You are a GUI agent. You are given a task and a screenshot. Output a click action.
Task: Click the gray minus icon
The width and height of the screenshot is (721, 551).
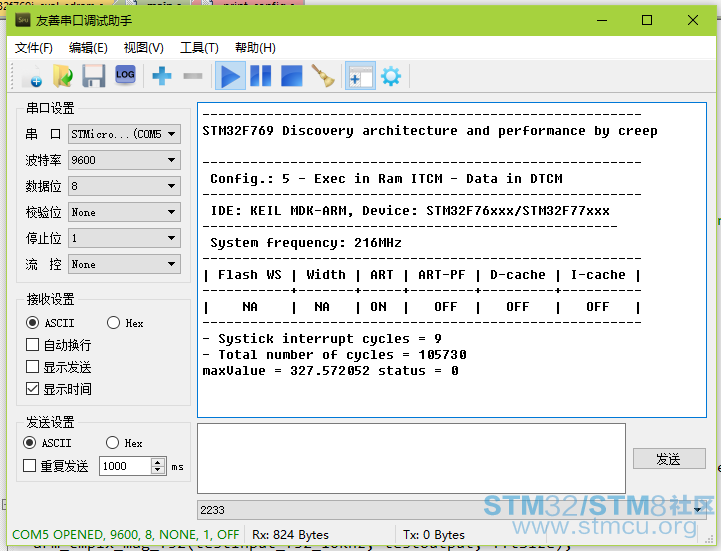[193, 76]
